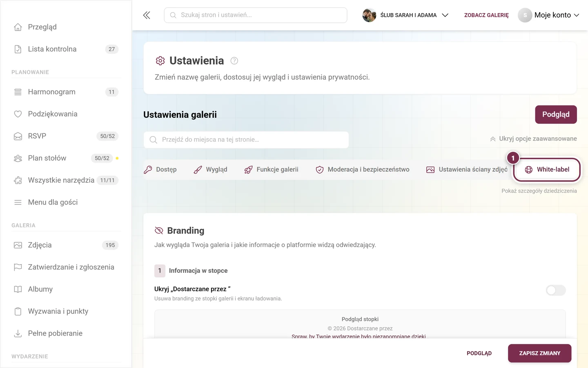The height and width of the screenshot is (368, 588).
Task: Open the Zobacz galerię link
Action: point(486,15)
